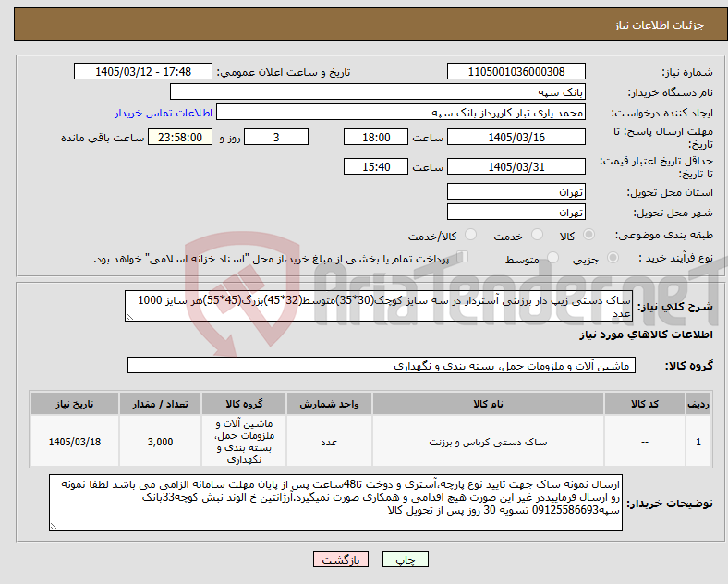Click the شهر محل تحویل field تهران
This screenshot has height=584, width=728.
point(516,212)
